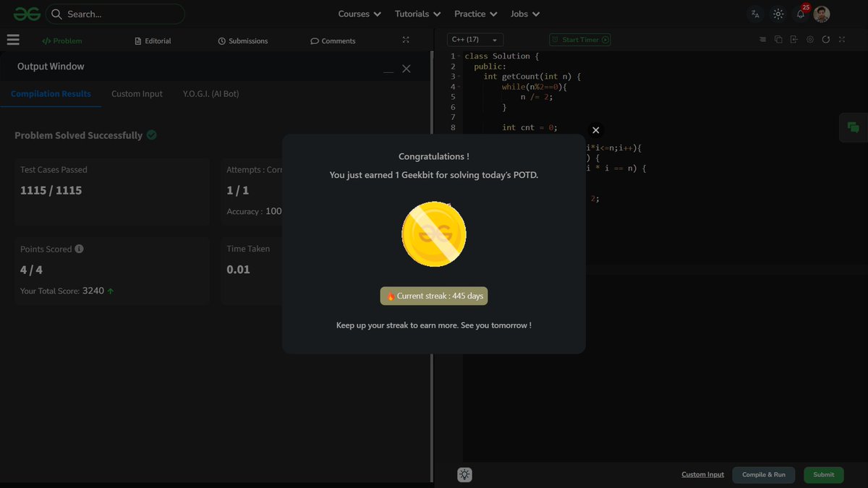The height and width of the screenshot is (488, 868).
Task: Click the Compile & Run button
Action: point(764,475)
